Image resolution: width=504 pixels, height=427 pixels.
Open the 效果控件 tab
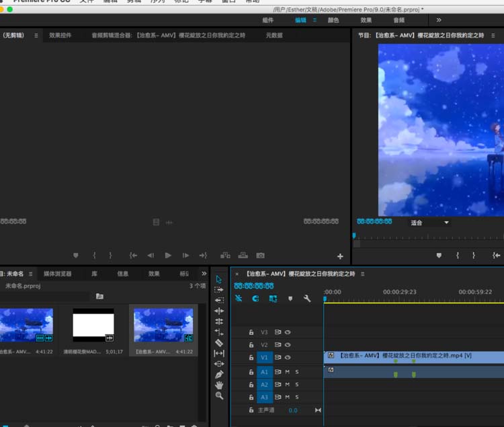(x=60, y=35)
